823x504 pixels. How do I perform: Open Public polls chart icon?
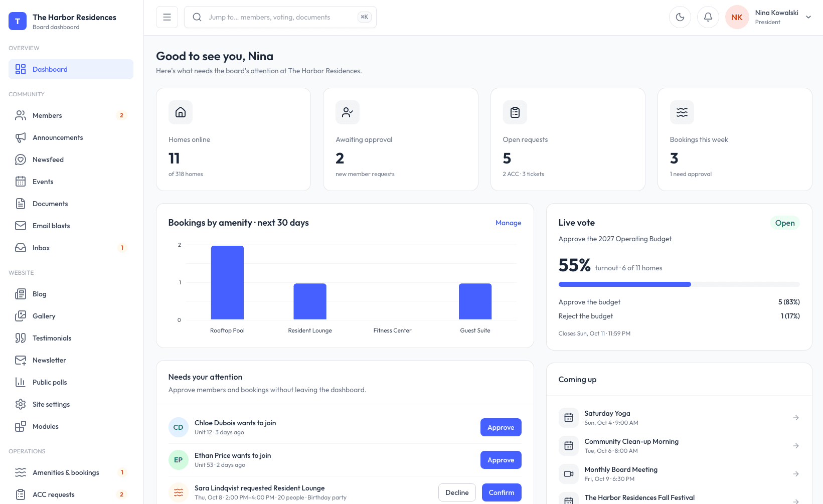pos(21,382)
